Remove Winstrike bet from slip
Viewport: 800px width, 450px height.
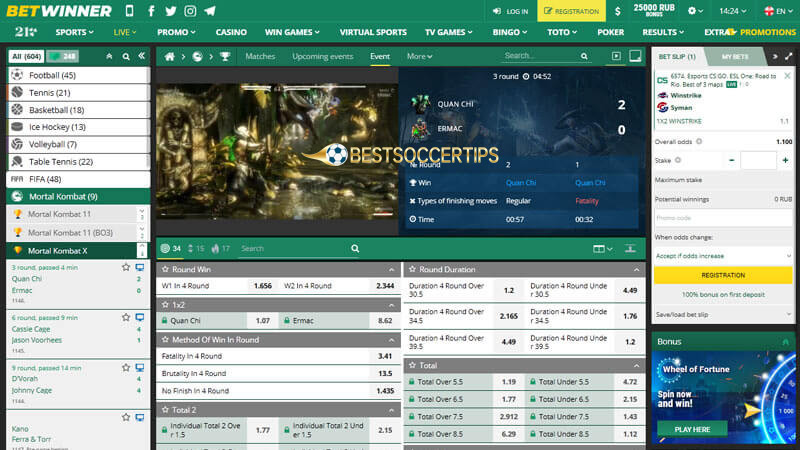[787, 76]
